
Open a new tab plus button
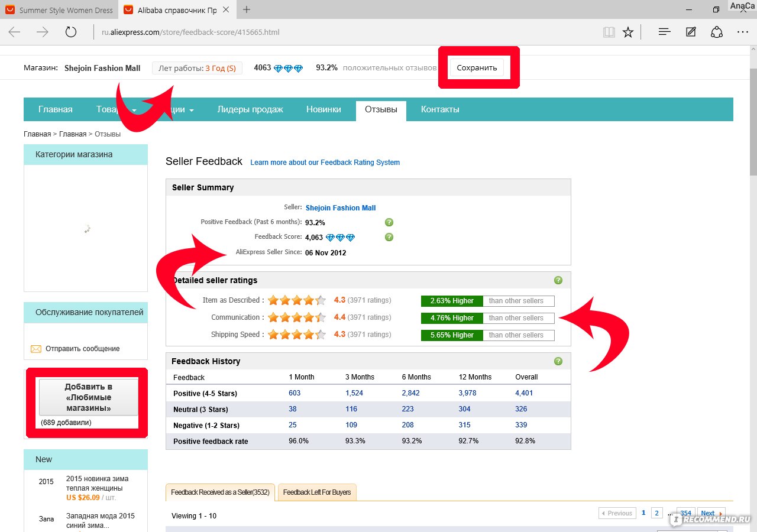[247, 9]
